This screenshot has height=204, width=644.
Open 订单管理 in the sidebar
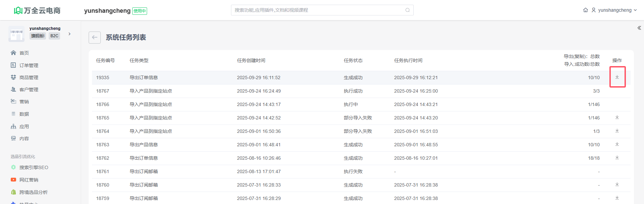pyautogui.click(x=29, y=65)
